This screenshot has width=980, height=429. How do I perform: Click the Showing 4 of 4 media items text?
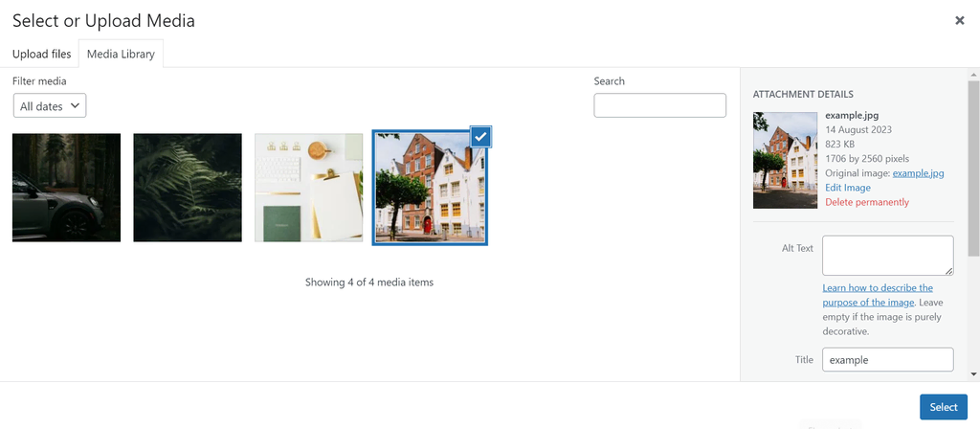coord(368,282)
